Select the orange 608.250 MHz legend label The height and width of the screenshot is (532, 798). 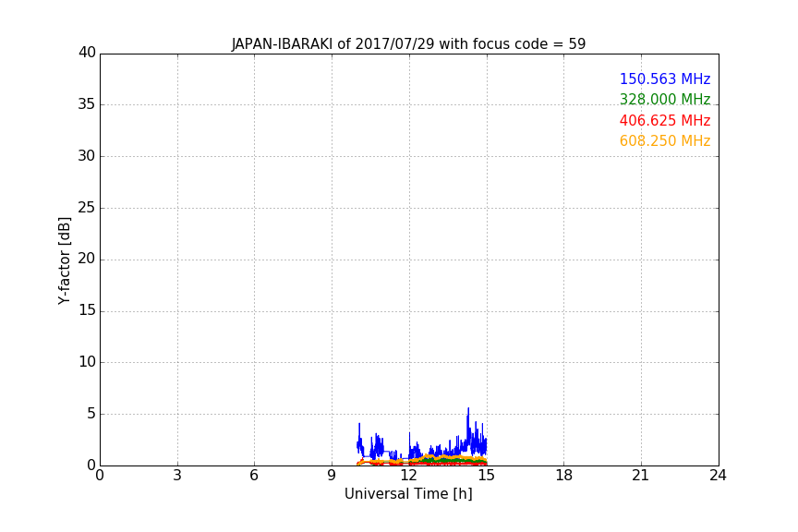point(665,140)
